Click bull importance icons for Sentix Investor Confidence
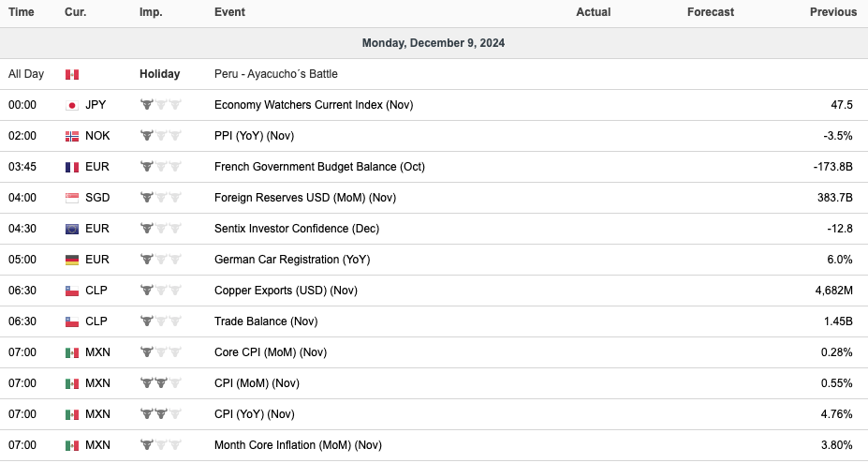 [160, 229]
